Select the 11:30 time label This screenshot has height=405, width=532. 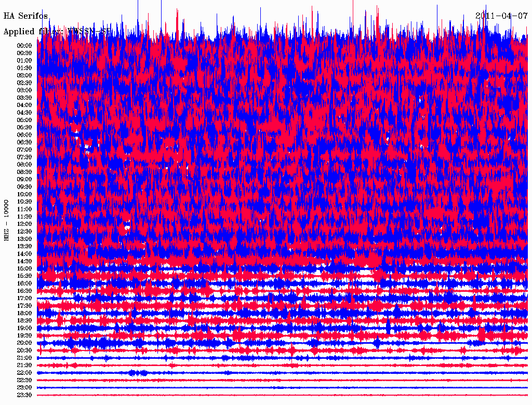coord(24,217)
